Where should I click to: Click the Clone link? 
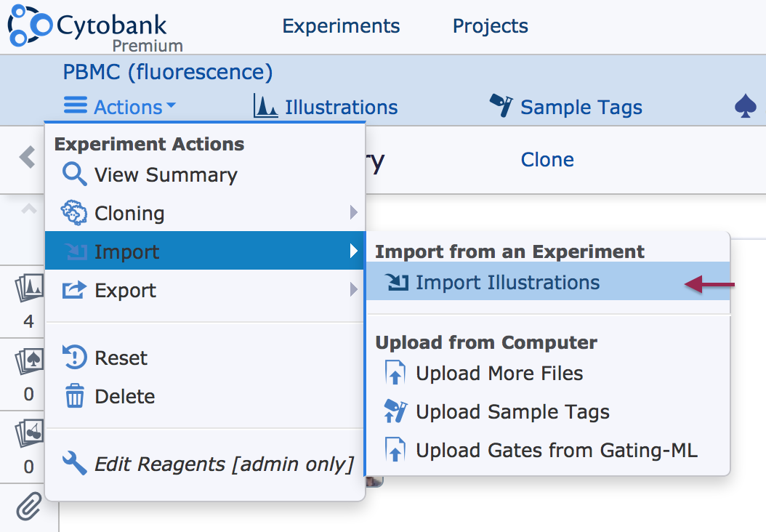coord(547,160)
